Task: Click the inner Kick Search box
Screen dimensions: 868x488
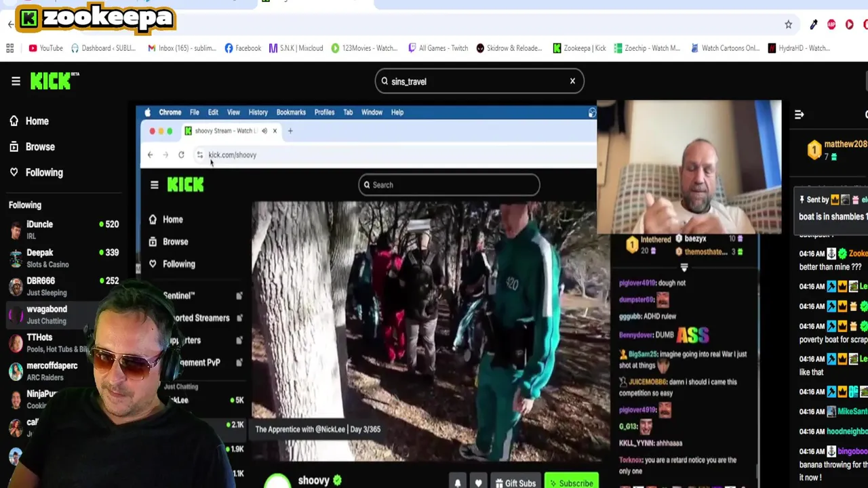Action: point(449,185)
